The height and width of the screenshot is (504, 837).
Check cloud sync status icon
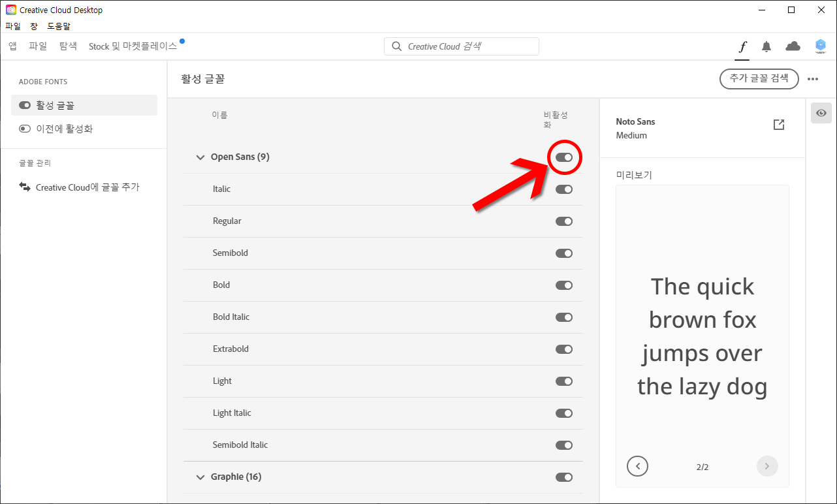click(793, 46)
